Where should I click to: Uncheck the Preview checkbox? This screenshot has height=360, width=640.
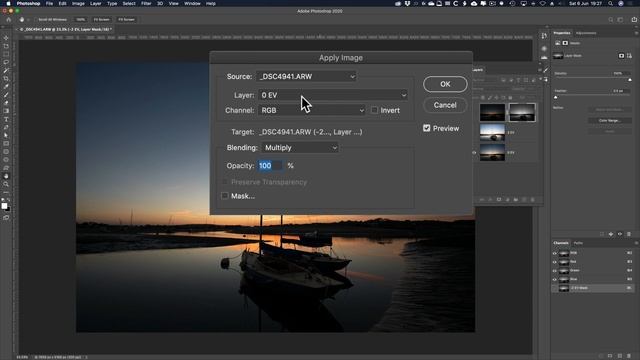click(x=427, y=128)
